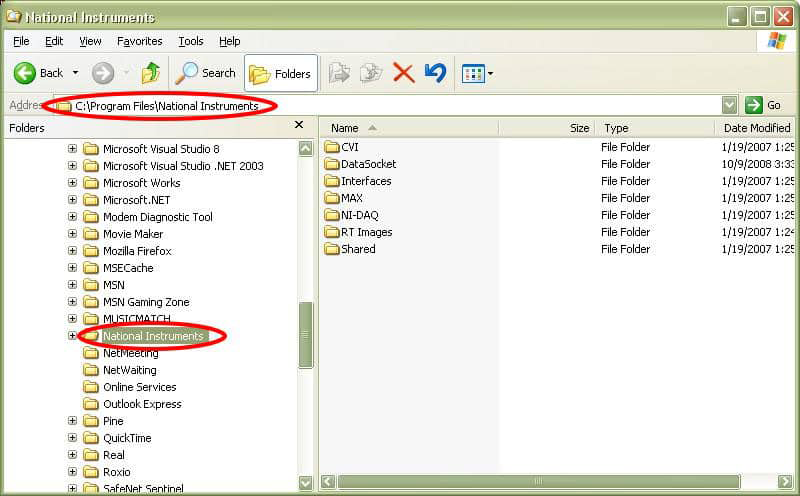Open the View menu

pyautogui.click(x=90, y=41)
